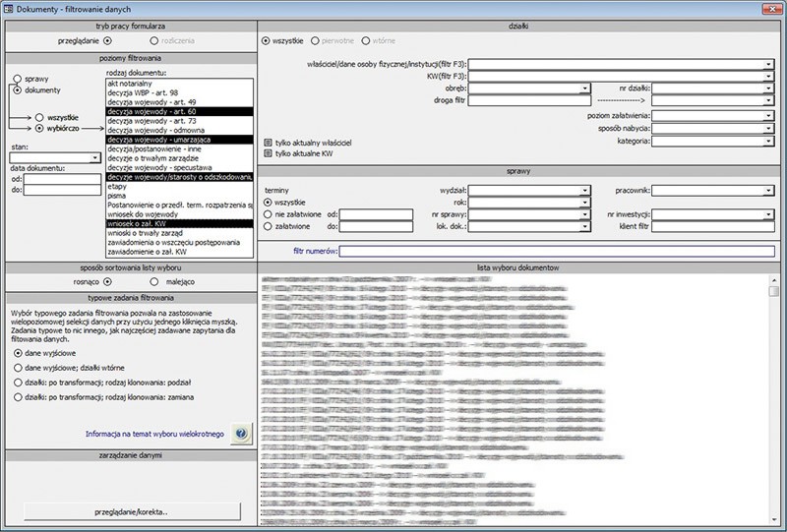Image resolution: width=787 pixels, height=532 pixels.
Task: Choose the 'sprawy' filtering level
Action: tap(18, 79)
